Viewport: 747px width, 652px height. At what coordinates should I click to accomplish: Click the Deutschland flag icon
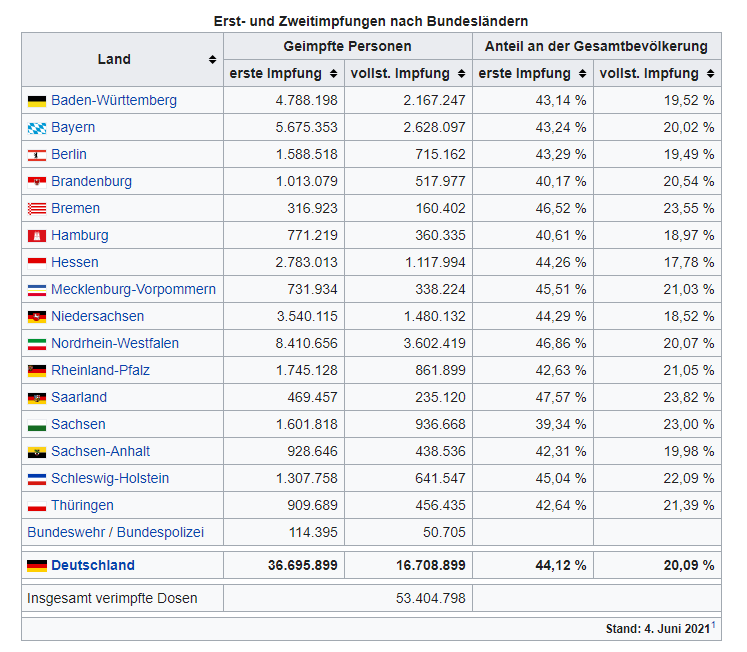point(37,566)
